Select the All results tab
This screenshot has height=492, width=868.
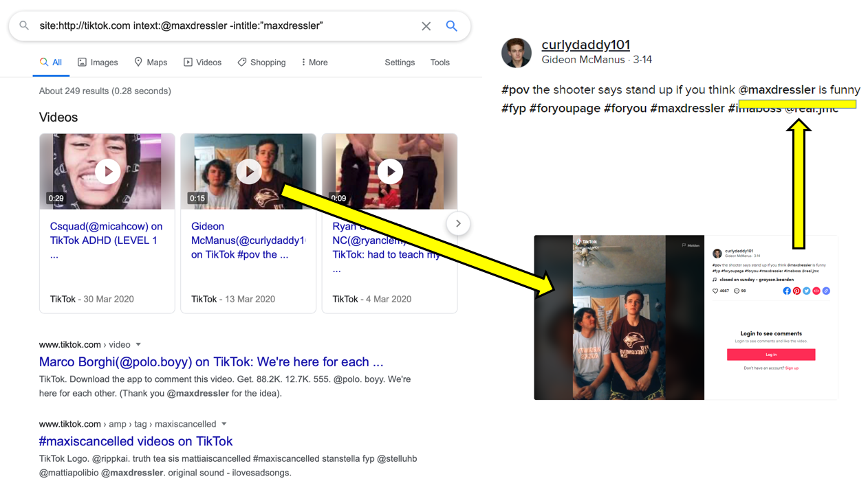click(x=51, y=63)
